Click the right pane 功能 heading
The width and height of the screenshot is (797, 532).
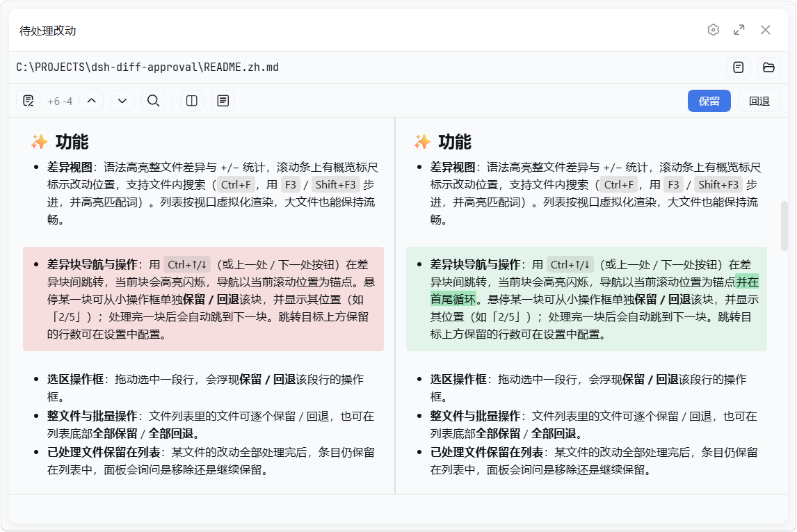[454, 141]
